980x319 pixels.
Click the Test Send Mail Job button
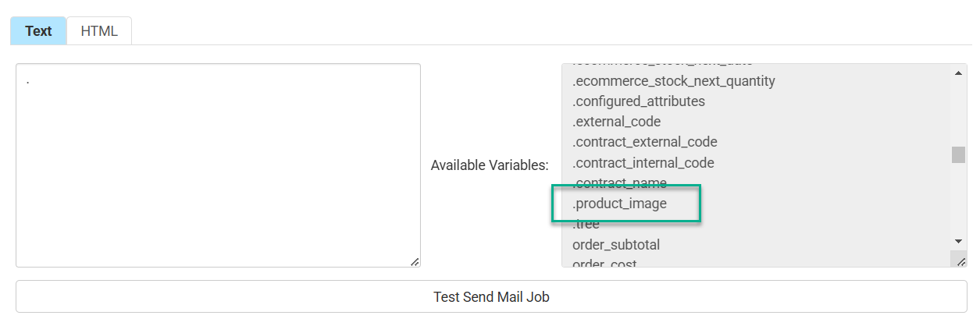491,297
